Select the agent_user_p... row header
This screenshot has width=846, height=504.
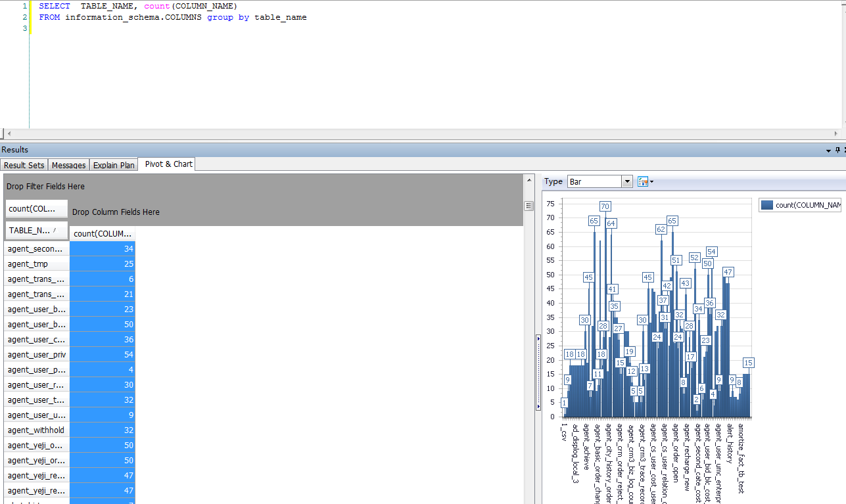pos(37,370)
